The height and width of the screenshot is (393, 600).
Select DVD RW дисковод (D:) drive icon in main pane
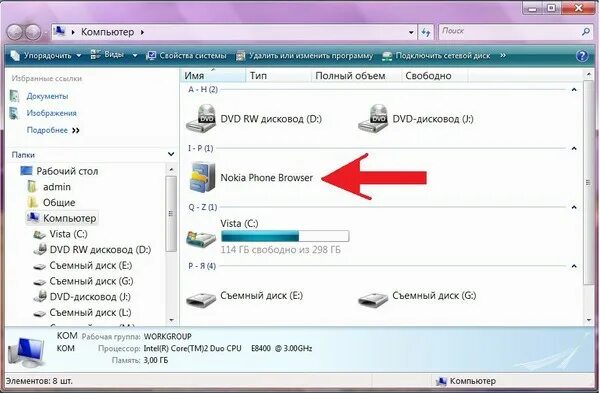[201, 118]
